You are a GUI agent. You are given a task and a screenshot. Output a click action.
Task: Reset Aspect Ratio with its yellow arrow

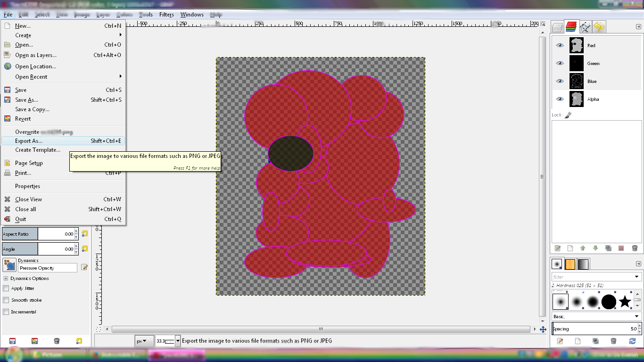[x=84, y=234]
